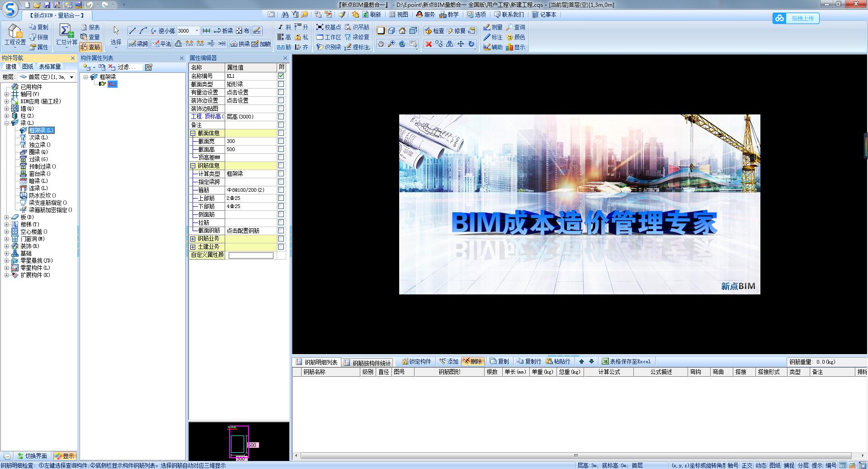Select the pan hand tool

381,44
